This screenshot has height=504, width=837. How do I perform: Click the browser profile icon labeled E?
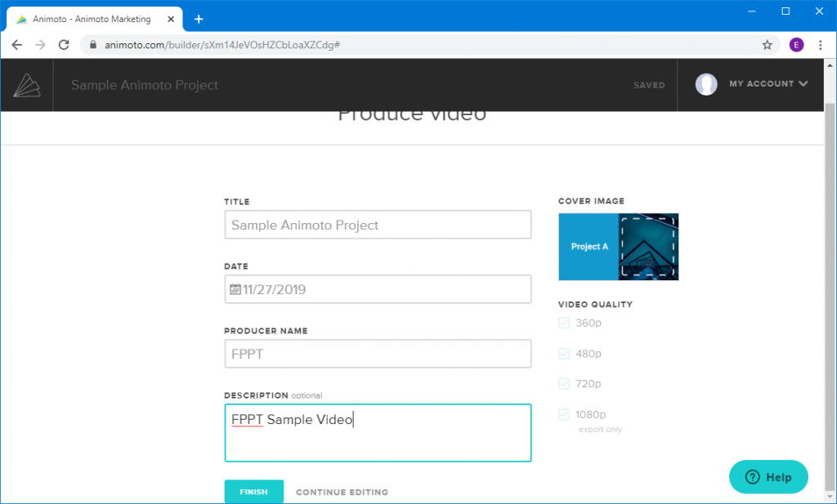click(796, 45)
